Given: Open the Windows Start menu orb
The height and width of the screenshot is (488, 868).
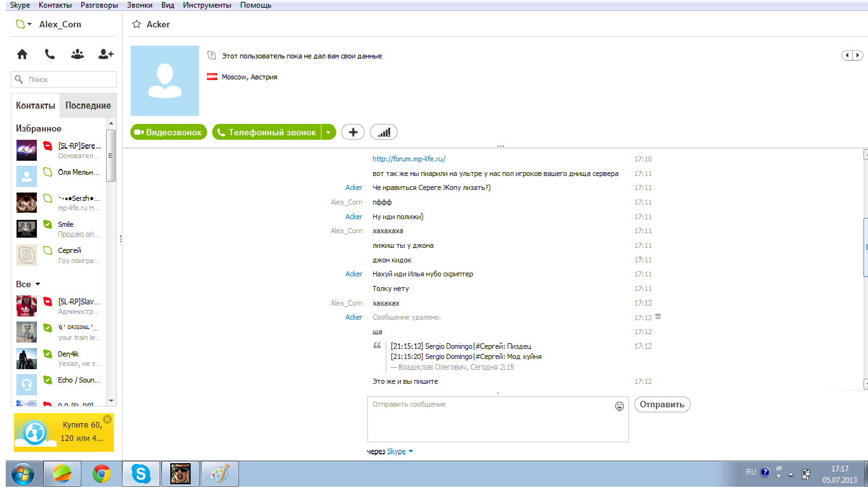Looking at the screenshot, I should (22, 473).
